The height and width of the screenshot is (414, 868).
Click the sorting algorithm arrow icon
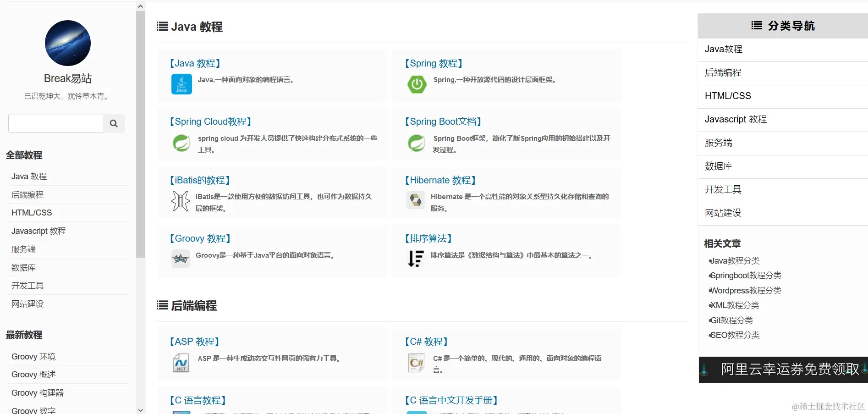pos(416,259)
